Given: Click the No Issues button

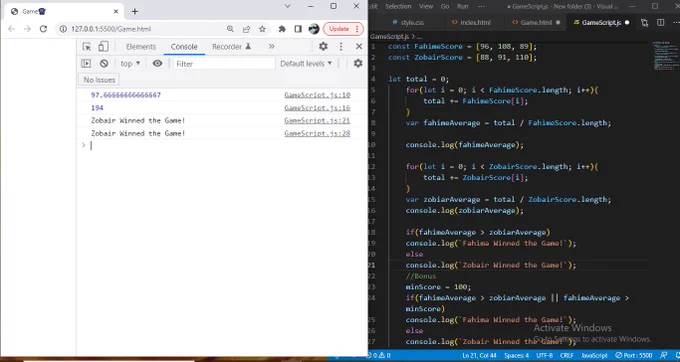Looking at the screenshot, I should tap(99, 80).
